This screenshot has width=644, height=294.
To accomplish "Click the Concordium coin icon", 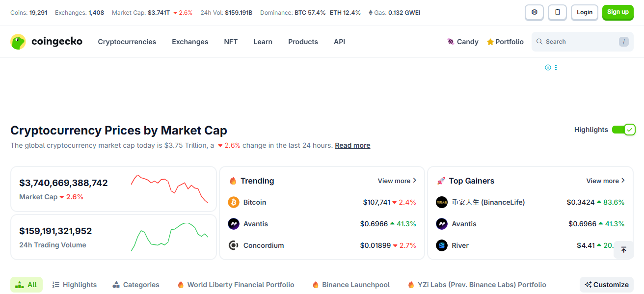I will tap(234, 245).
